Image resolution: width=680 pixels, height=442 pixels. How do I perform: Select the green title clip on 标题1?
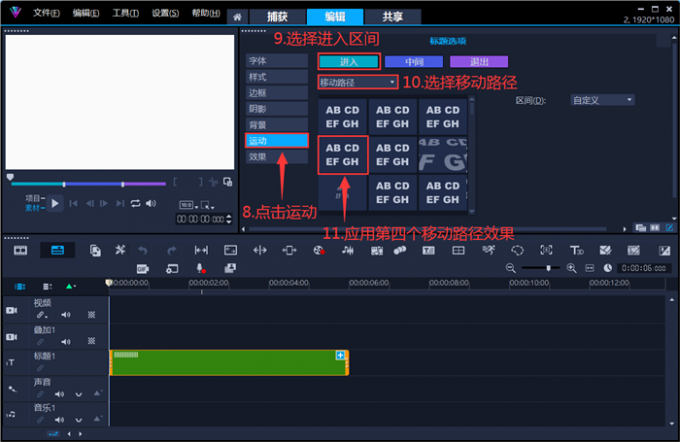[229, 363]
